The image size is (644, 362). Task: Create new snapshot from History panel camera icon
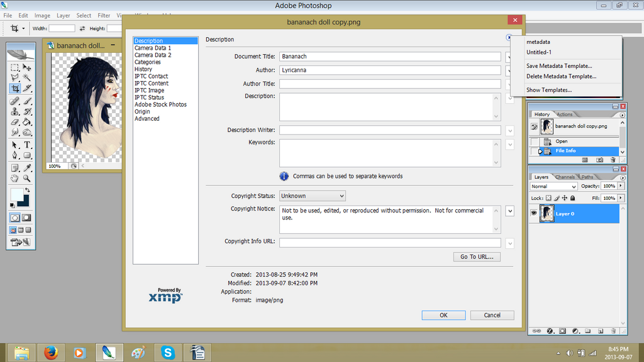599,160
